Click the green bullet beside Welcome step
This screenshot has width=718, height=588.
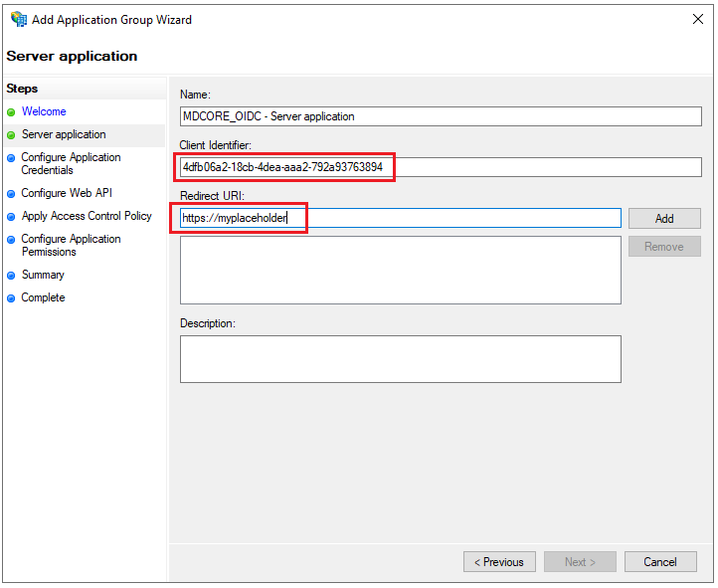[12, 112]
